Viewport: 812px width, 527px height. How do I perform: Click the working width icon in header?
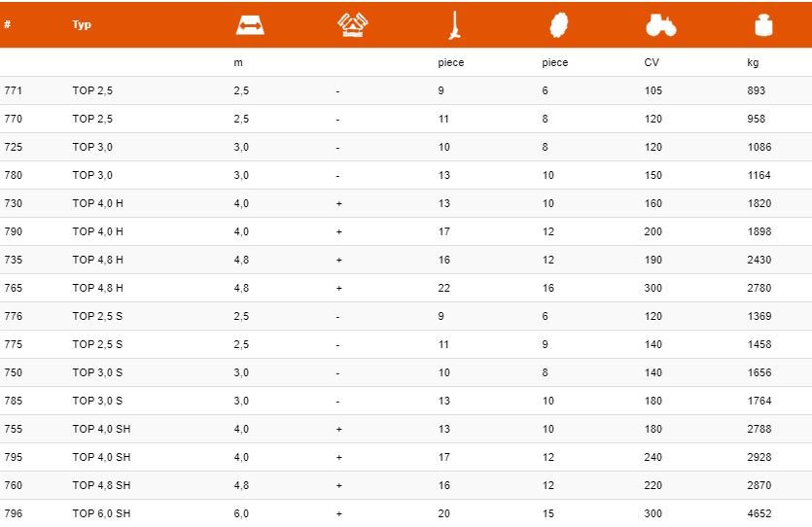click(251, 25)
